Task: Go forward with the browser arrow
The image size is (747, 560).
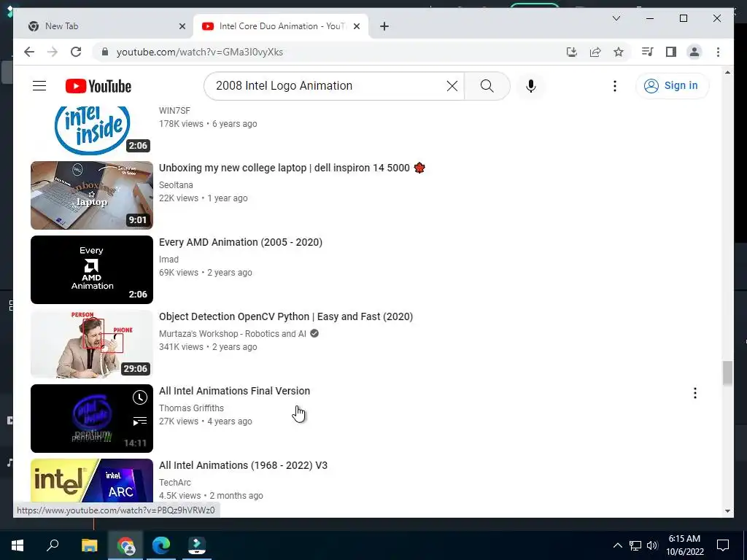Action: click(x=53, y=52)
